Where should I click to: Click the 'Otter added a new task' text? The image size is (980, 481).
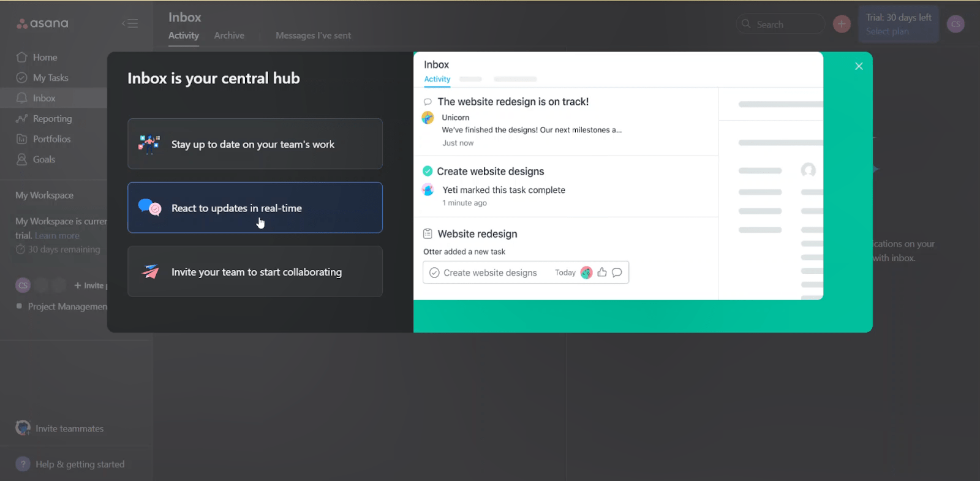pyautogui.click(x=464, y=252)
